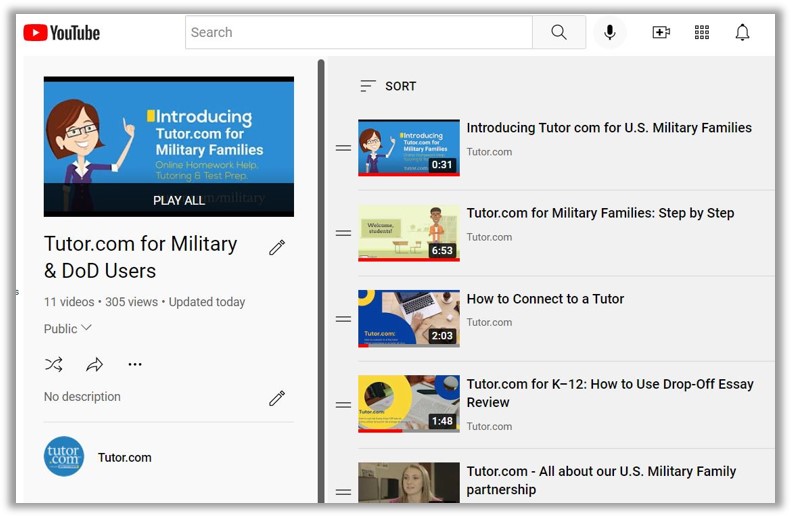Click the 0:31 Introducing video thumbnail
The width and height of the screenshot is (791, 517).
[409, 148]
